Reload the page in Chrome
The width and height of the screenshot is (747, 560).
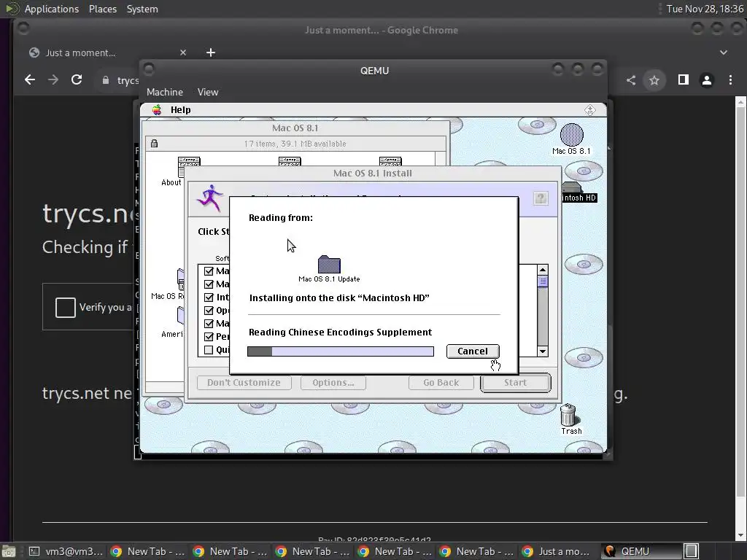pyautogui.click(x=77, y=79)
